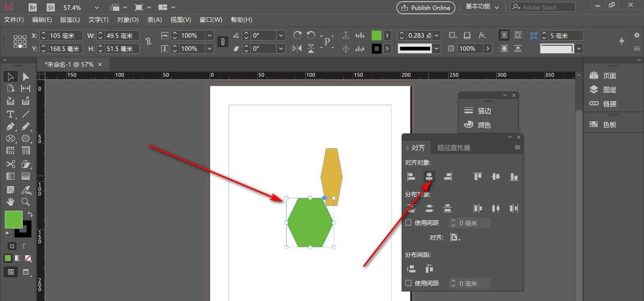Select the Type tool in toolbox
Image resolution: width=644 pixels, height=301 pixels.
[10, 114]
